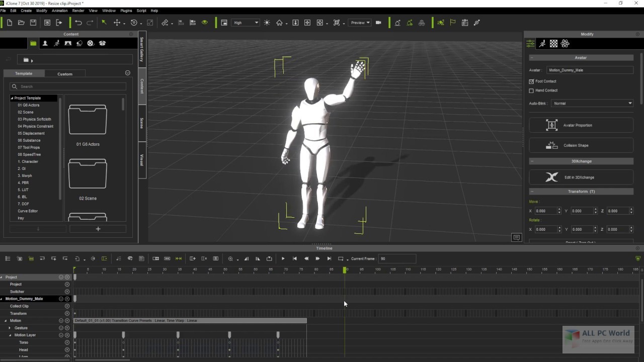The height and width of the screenshot is (362, 644).
Task: Open the Render menu
Action: tap(78, 11)
